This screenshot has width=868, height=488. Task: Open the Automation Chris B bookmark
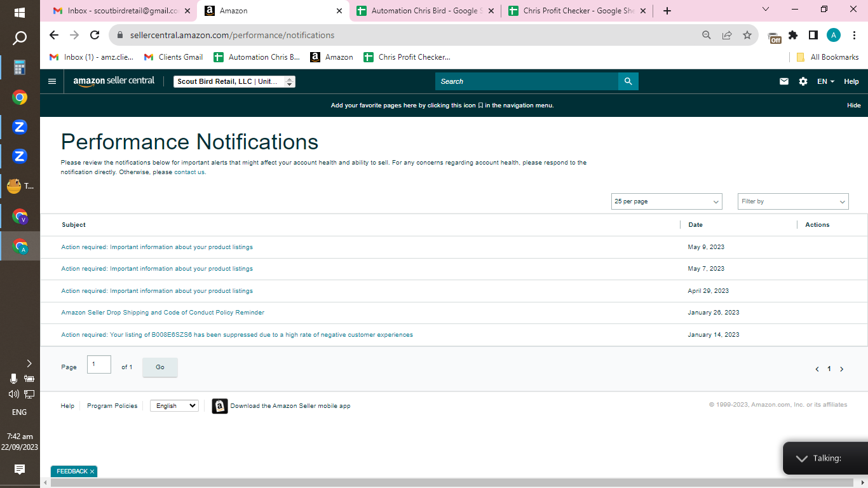coord(257,57)
